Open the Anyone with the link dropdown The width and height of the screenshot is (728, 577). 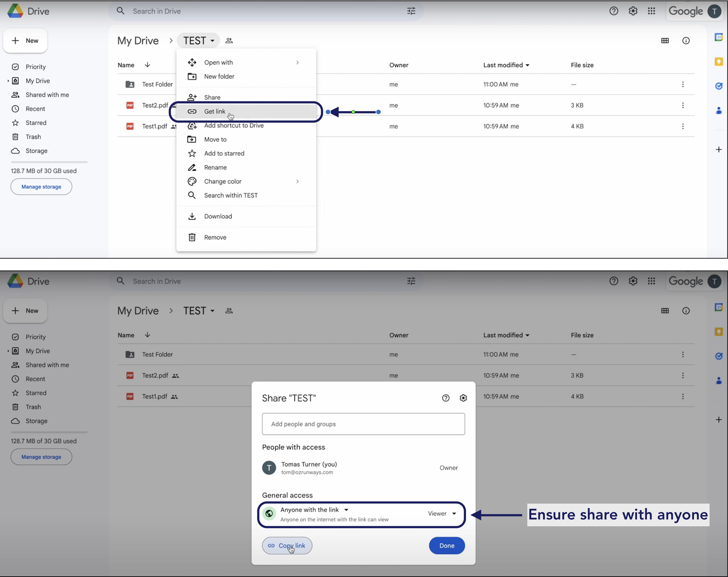coord(314,510)
